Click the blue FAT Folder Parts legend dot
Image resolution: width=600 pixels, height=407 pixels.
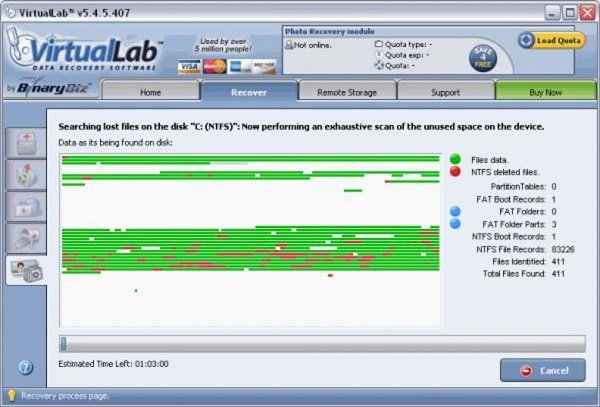click(x=455, y=223)
